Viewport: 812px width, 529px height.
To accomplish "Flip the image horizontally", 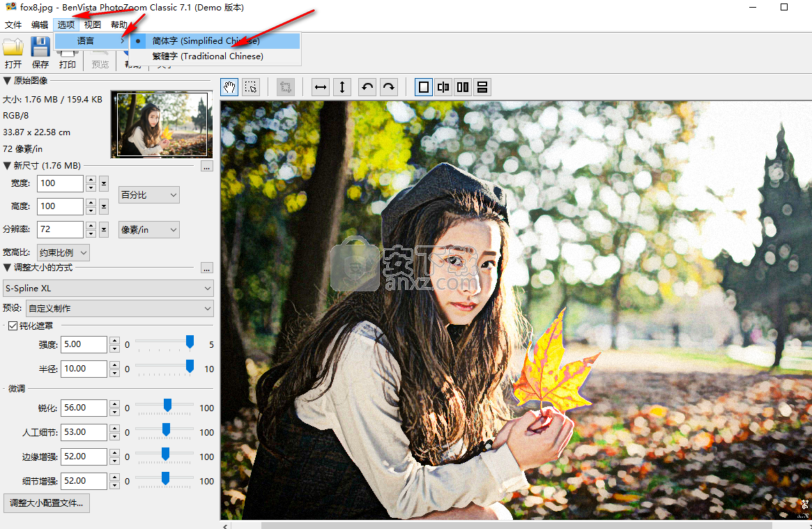I will tap(321, 87).
